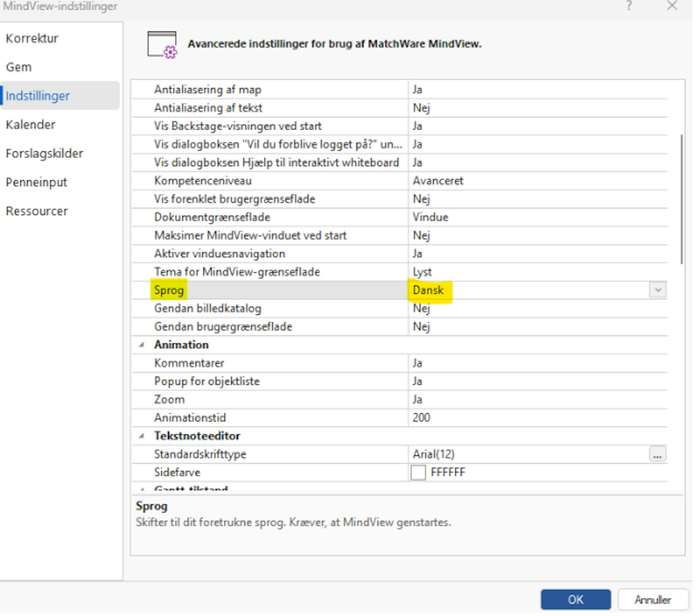
Task: Open the Ressourcer page
Action: (37, 211)
